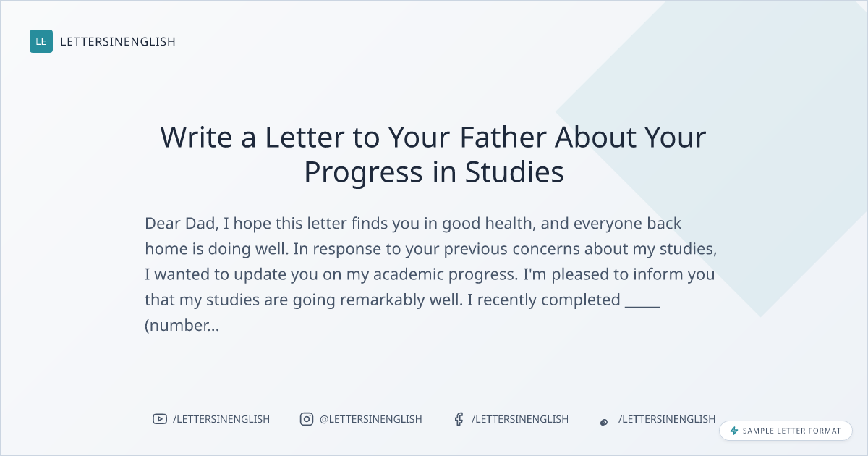
Task: Open the YouTube /LETTERSINENGLISH handle text
Action: (221, 419)
